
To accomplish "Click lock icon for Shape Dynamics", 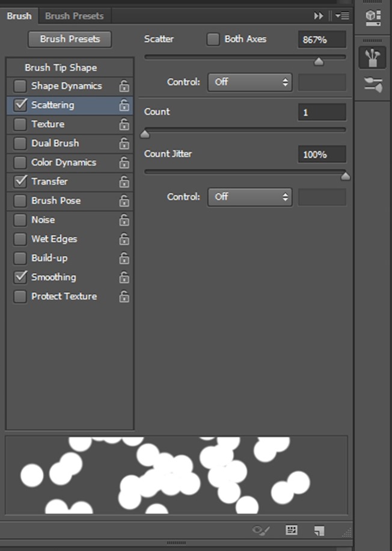I will (x=124, y=86).
